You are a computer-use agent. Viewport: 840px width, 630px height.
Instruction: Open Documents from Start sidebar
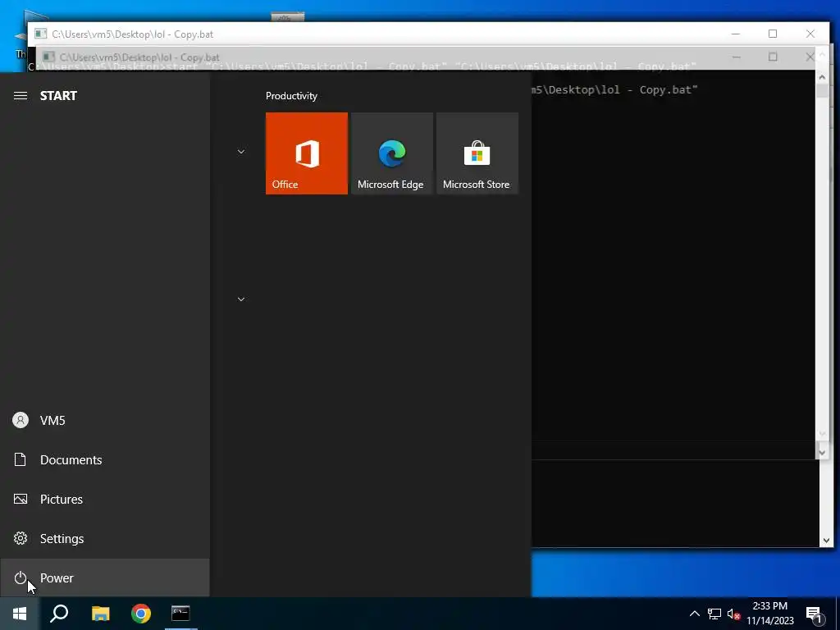[x=104, y=459]
